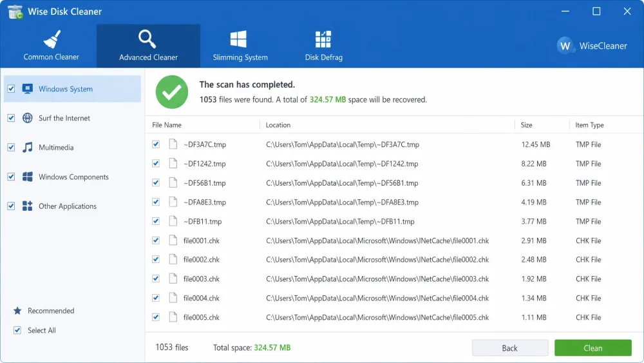644x363 pixels.
Task: Click the 1.34 MB size cell
Action: (534, 298)
